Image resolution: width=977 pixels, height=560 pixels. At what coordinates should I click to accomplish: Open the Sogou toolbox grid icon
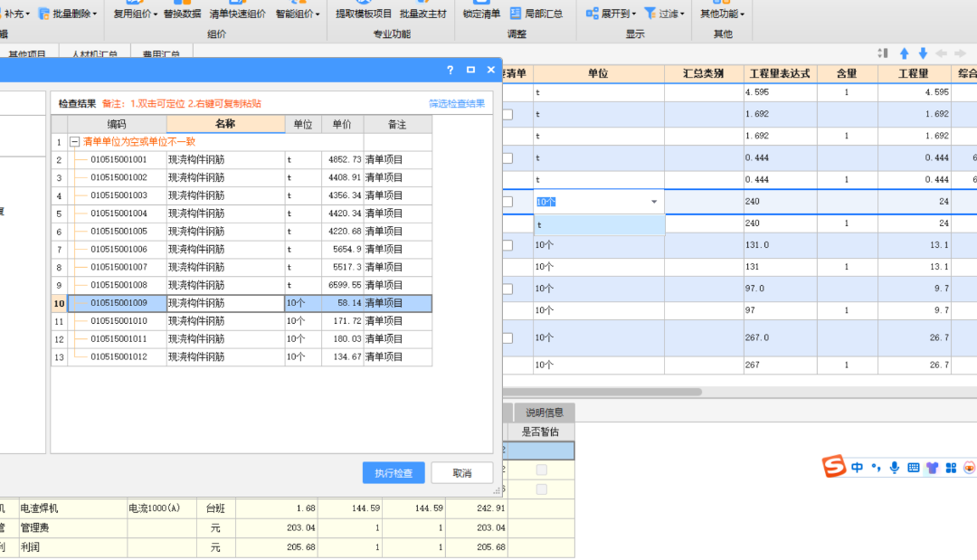(951, 468)
